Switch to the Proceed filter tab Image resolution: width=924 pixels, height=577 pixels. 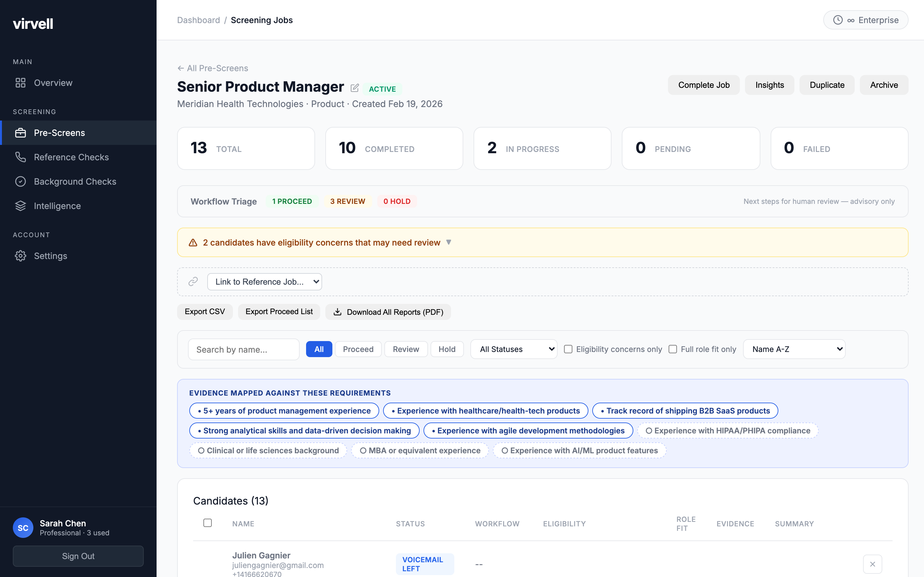(358, 349)
